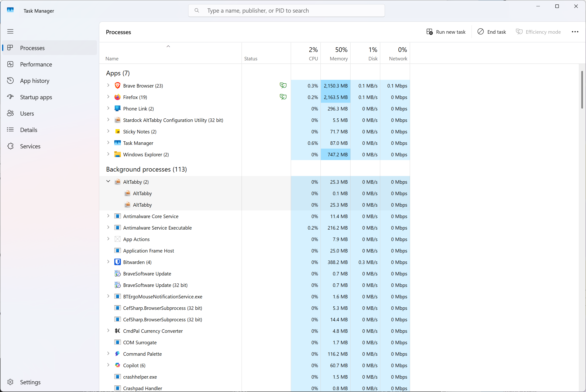
Task: Expand the Sticky Notes (2) group
Action: [108, 131]
